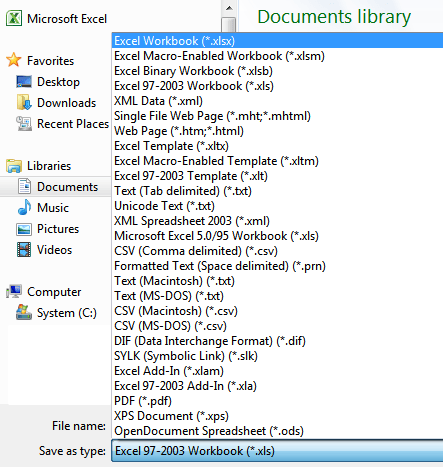Go to Recent Places
443x467 pixels.
click(73, 124)
